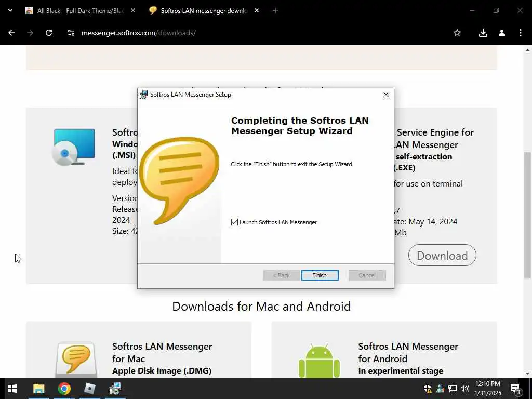Switch to All Black Full Dark Theme tab

[81, 11]
